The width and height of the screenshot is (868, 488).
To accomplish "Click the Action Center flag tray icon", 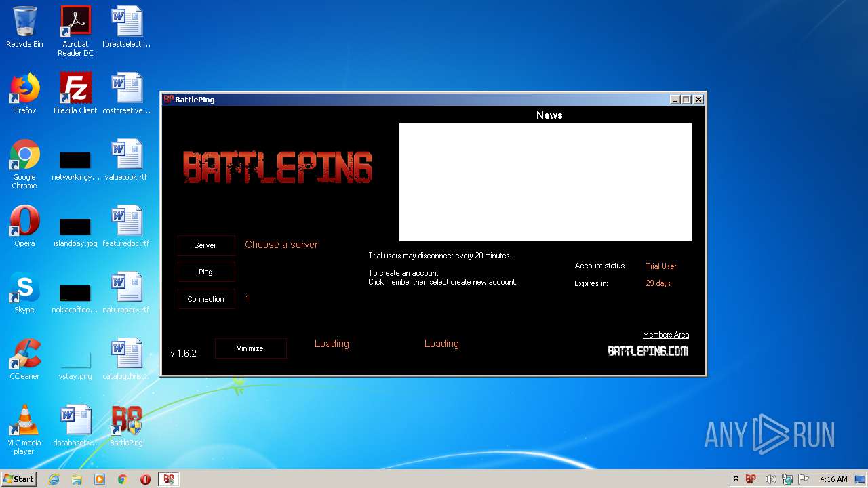I will pyautogui.click(x=804, y=479).
